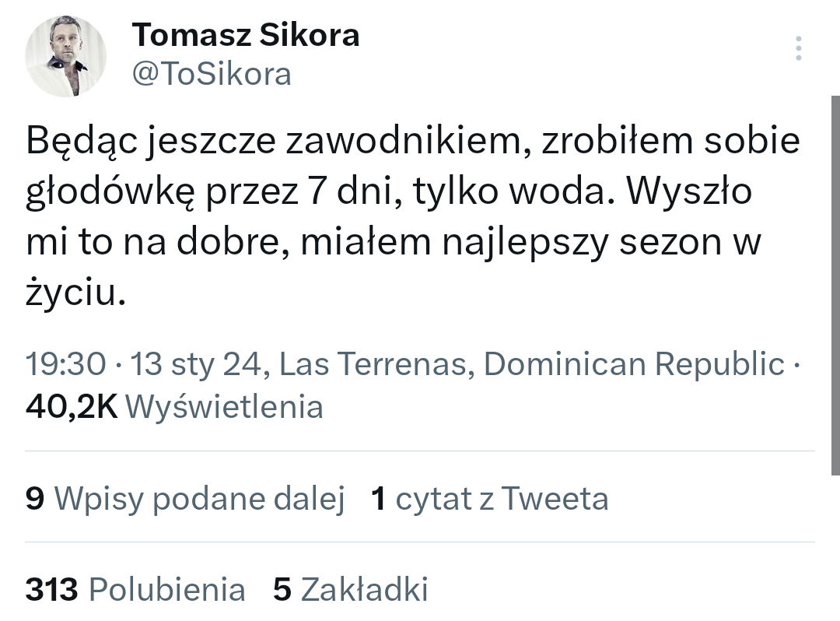
Task: Open Tomasz Sikora's profile picture
Action: tap(65, 56)
